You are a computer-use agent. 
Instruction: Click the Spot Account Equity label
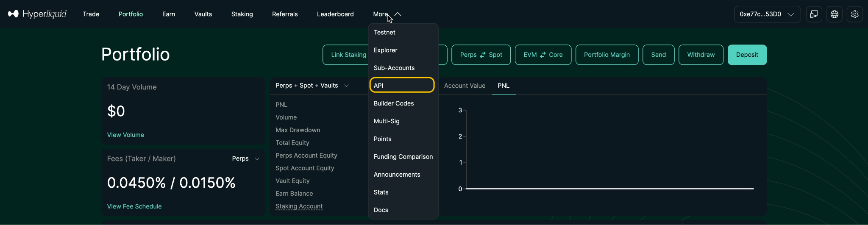pos(305,168)
